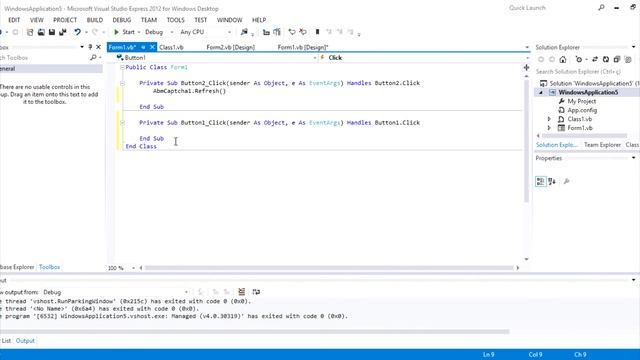Switch to the Output tab at bottom
Image resolution: width=640 pixels, height=360 pixels.
coord(25,340)
